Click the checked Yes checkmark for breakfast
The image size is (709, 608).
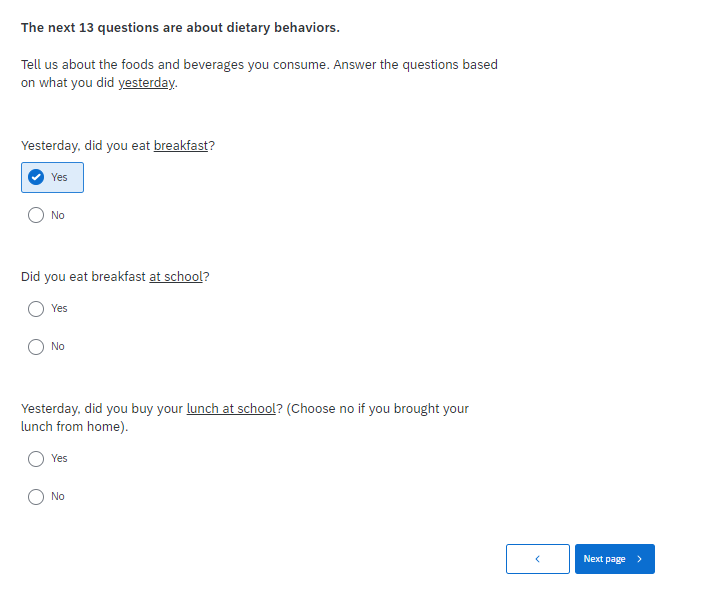(x=36, y=177)
